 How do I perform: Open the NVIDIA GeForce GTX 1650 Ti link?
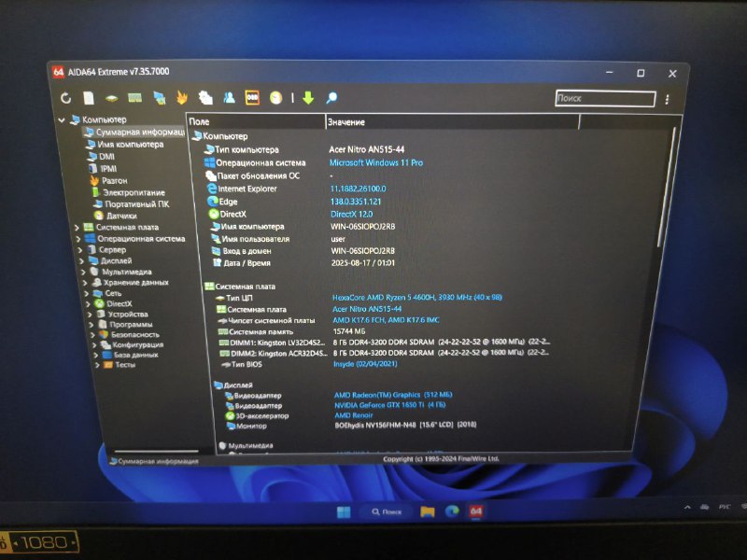click(x=389, y=405)
